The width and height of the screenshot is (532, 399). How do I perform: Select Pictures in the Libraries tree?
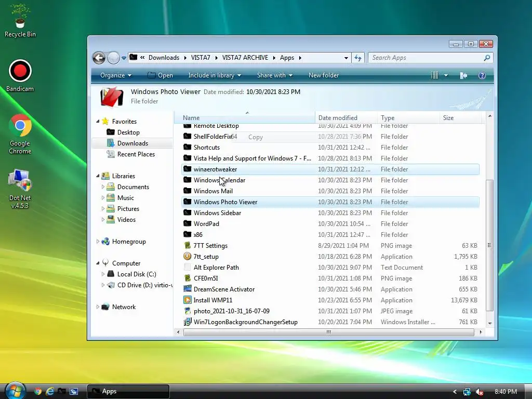click(128, 209)
